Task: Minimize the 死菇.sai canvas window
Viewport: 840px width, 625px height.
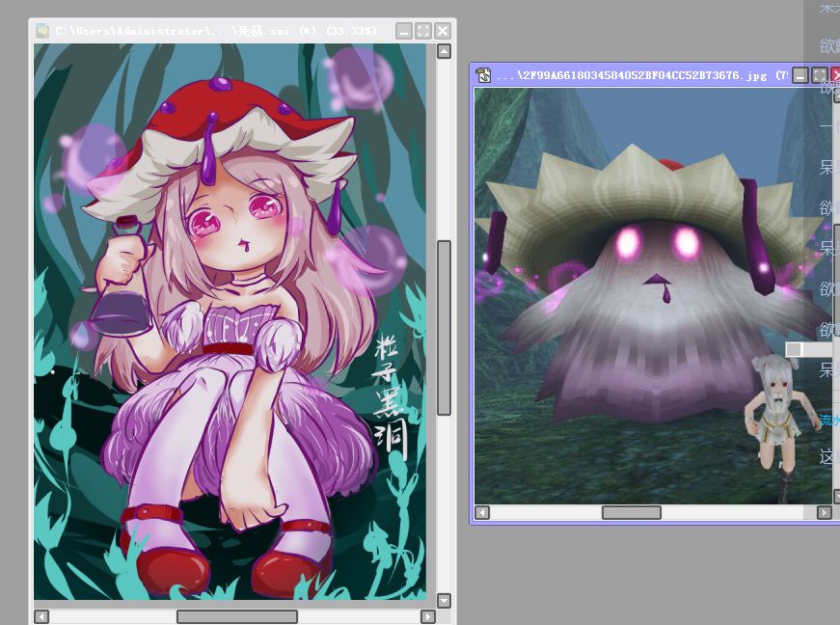Action: tap(404, 31)
